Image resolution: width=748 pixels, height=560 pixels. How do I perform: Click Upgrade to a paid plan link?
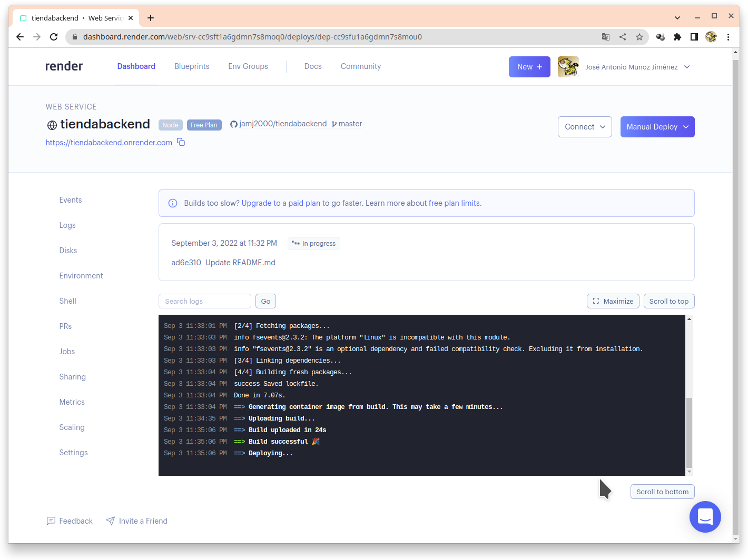[281, 203]
